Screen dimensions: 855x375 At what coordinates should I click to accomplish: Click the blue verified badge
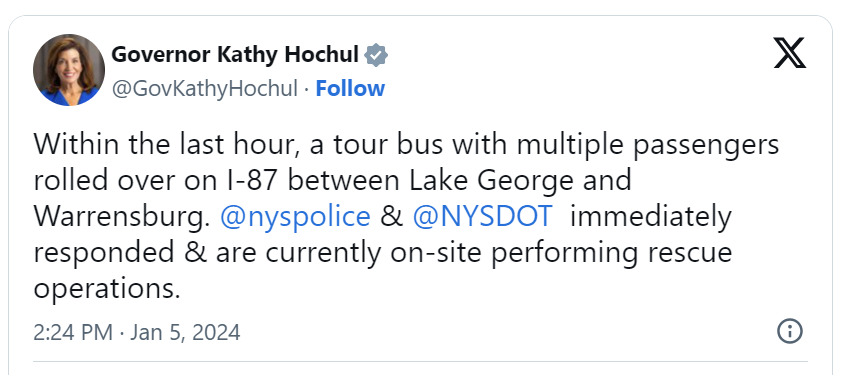coord(376,55)
